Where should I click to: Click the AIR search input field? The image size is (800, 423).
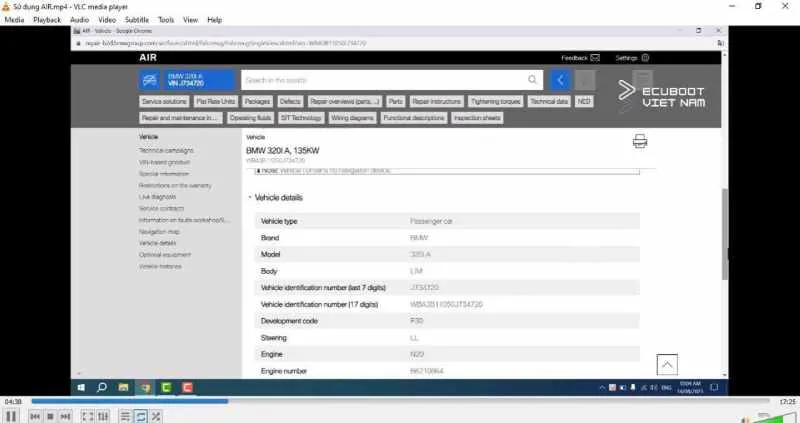coord(385,80)
